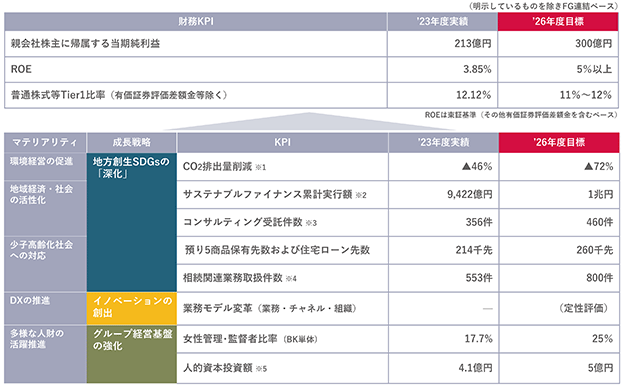Select the 業務モデル変革 KPI row

click(398, 308)
